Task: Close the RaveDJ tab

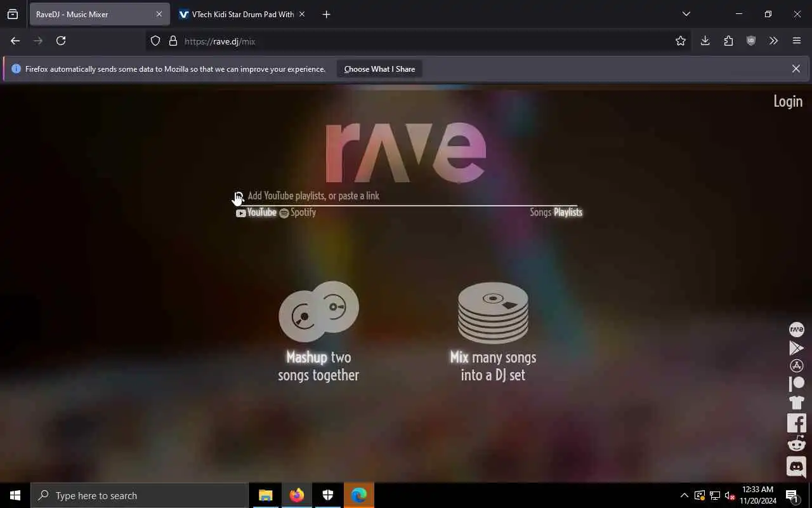Action: [x=159, y=14]
